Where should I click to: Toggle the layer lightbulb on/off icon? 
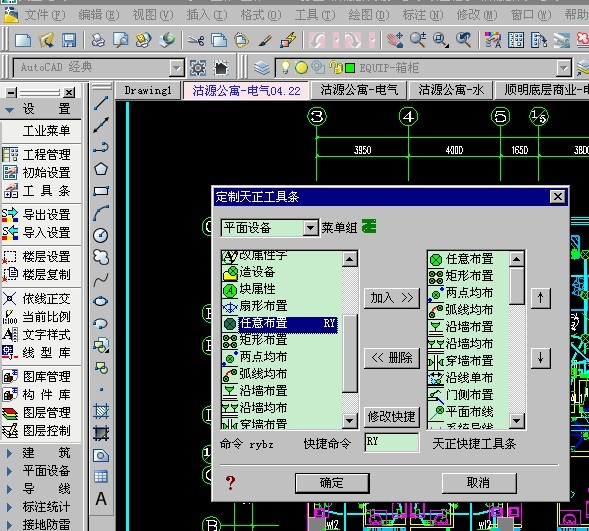[285, 68]
